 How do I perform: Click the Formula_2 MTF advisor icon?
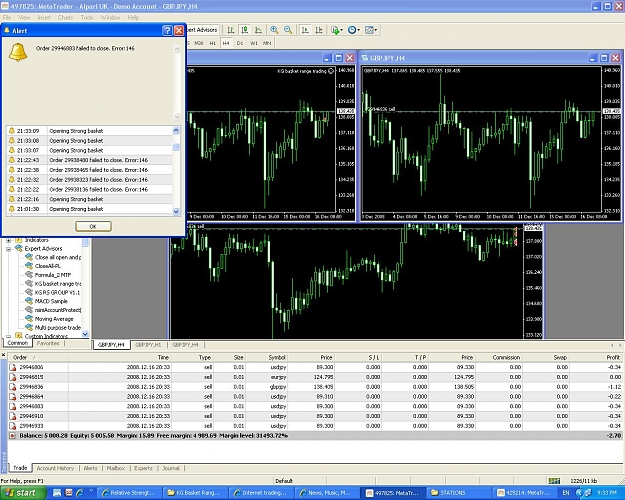click(29, 275)
